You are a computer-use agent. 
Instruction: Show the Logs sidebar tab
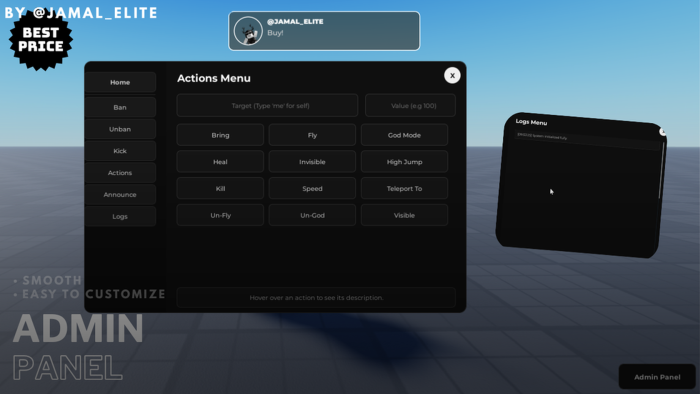[120, 216]
